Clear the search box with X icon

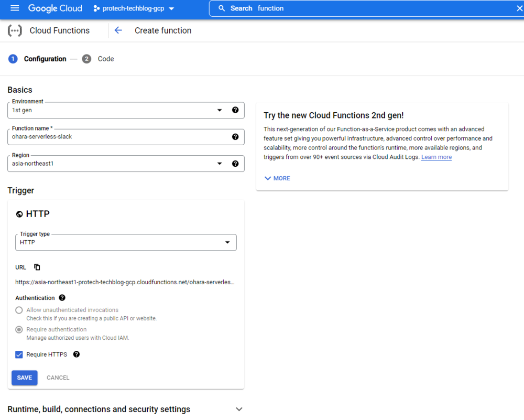[x=520, y=8]
